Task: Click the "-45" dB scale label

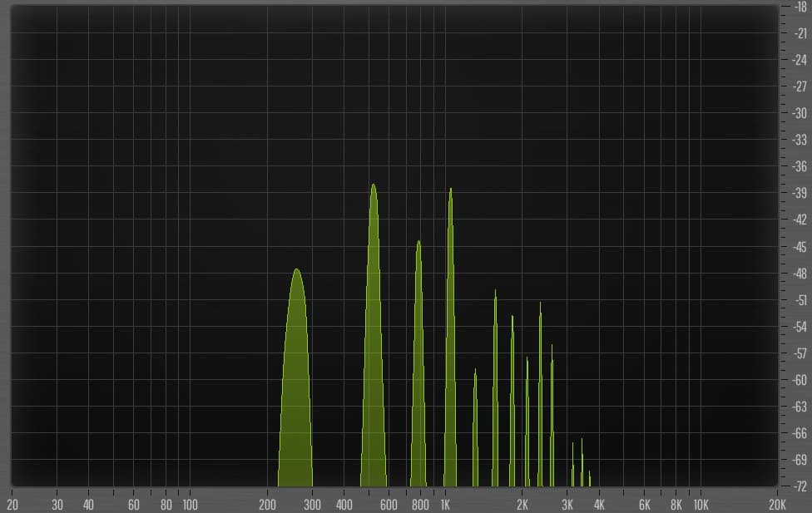Action: coord(800,247)
